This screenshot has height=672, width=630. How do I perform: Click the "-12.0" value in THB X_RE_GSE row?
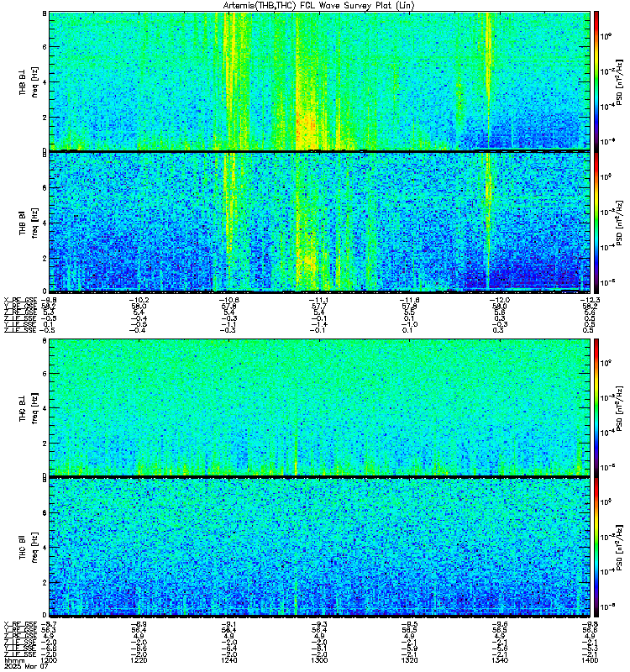click(x=498, y=300)
